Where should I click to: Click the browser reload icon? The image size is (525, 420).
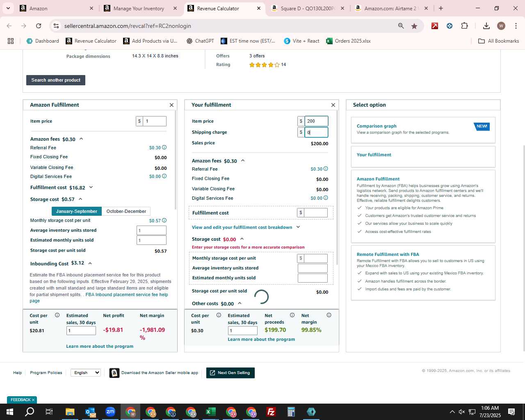(39, 26)
